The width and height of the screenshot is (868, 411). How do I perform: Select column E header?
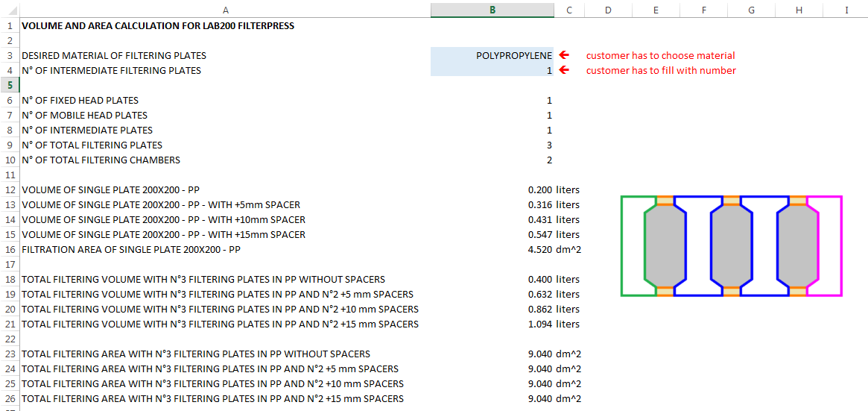[x=656, y=10]
